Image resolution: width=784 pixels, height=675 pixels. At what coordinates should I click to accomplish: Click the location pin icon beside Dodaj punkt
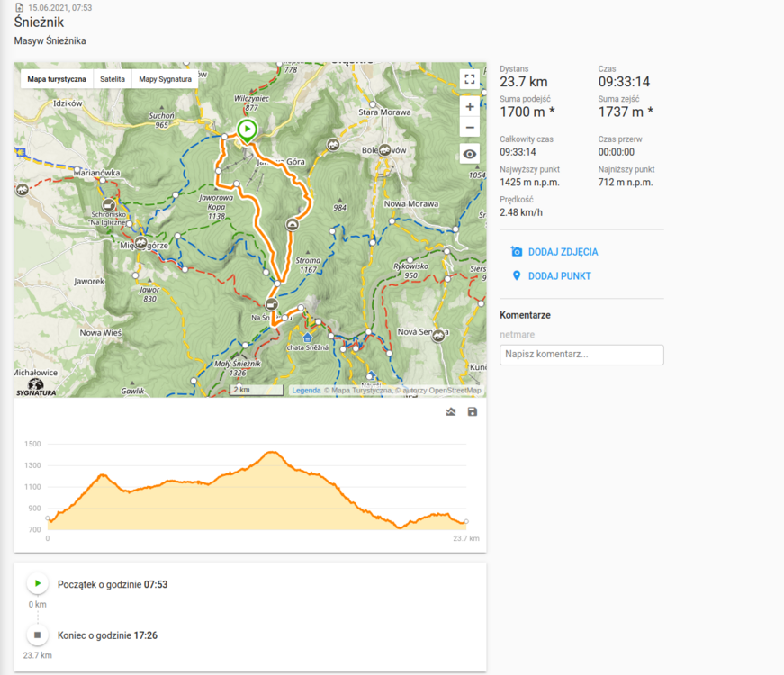point(517,275)
